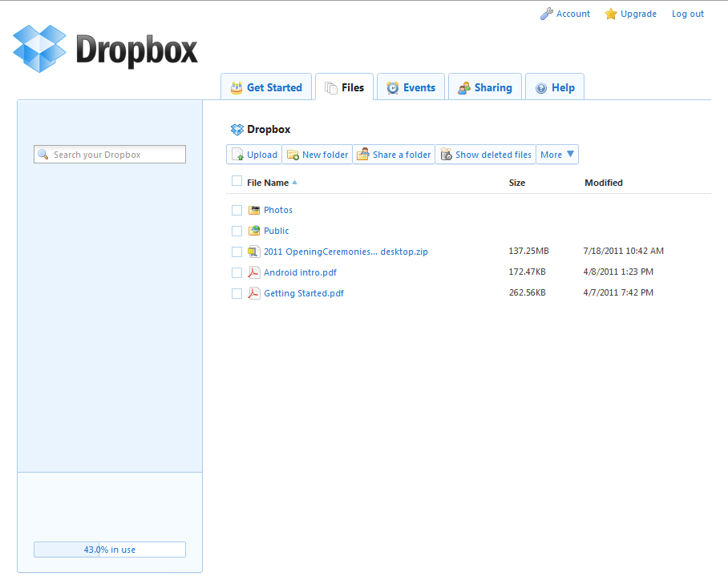Click the 262.56KB size value
Screen dimensions: 728x580
528,292
